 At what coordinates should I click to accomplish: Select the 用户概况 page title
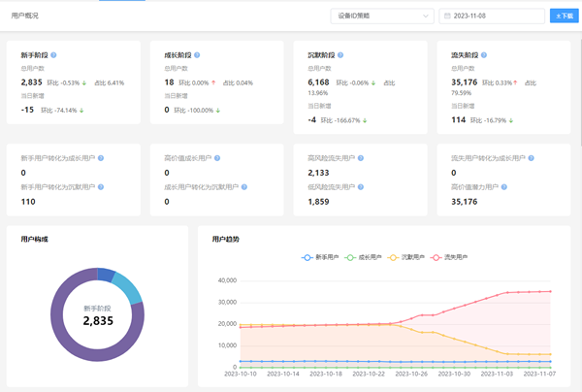pos(25,16)
